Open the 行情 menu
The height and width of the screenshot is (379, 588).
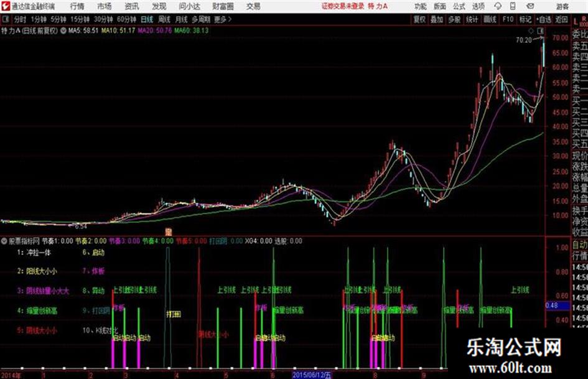77,6
